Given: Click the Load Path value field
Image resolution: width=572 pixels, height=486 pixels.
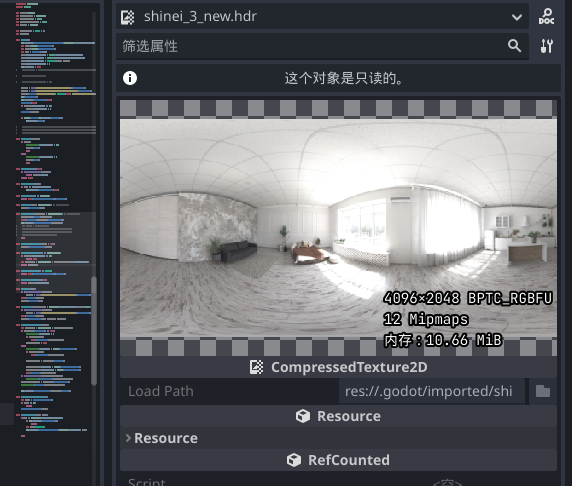Looking at the screenshot, I should pyautogui.click(x=432, y=391).
